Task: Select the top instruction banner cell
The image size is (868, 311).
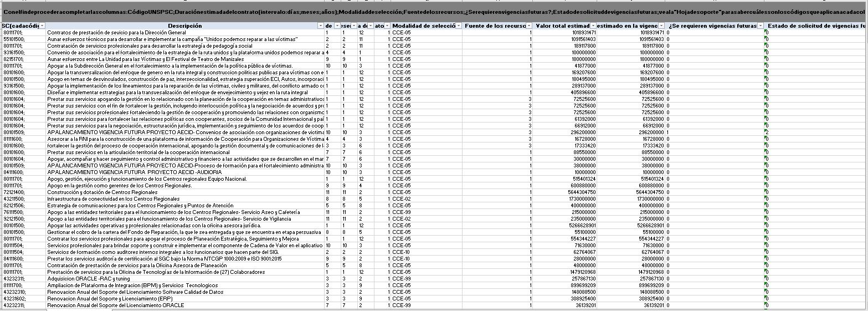Action: click(434, 12)
